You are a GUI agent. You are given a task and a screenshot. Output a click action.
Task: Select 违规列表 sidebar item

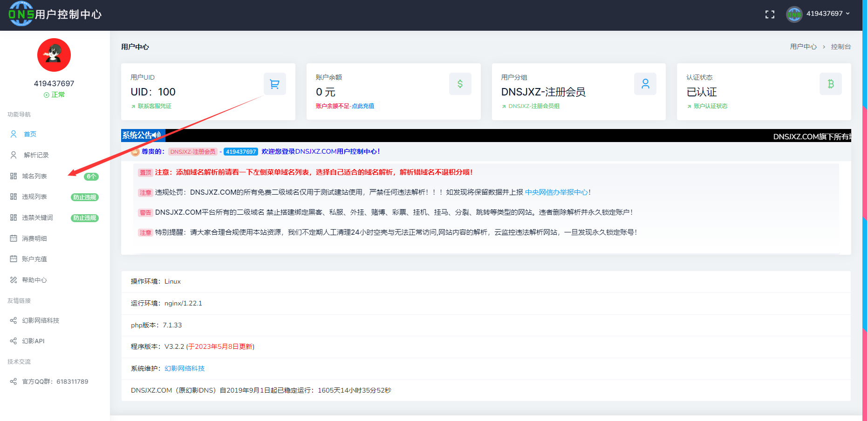point(34,197)
